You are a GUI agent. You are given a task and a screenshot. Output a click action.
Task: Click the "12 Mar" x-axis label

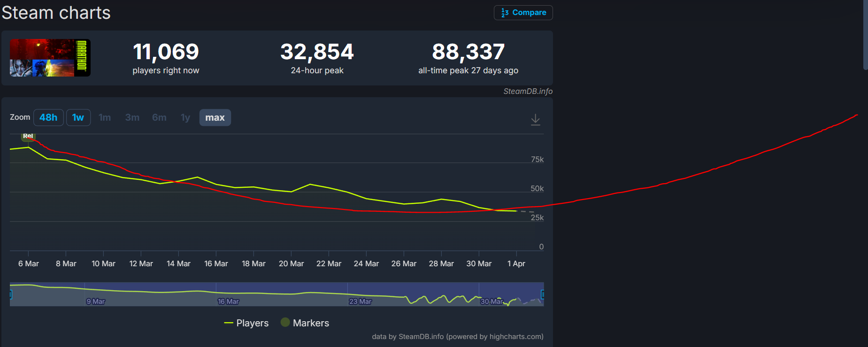click(141, 264)
